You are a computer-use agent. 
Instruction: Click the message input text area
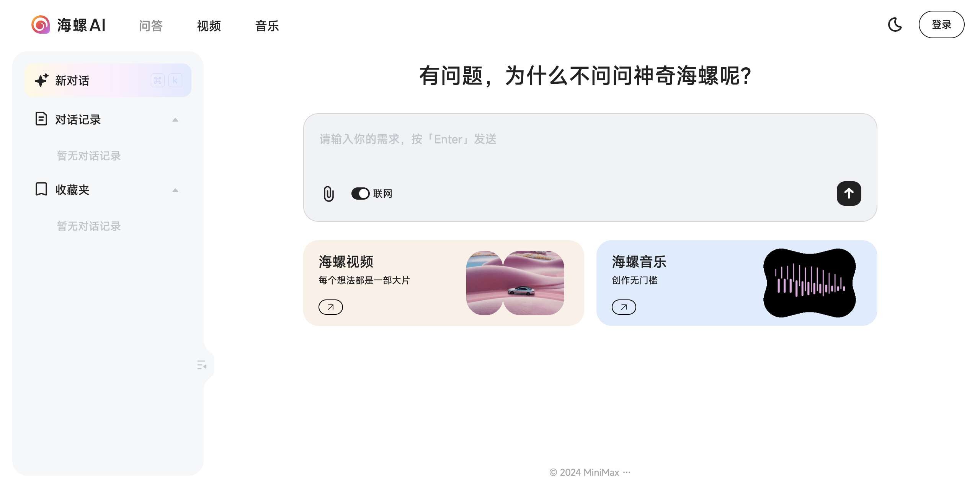(x=590, y=153)
